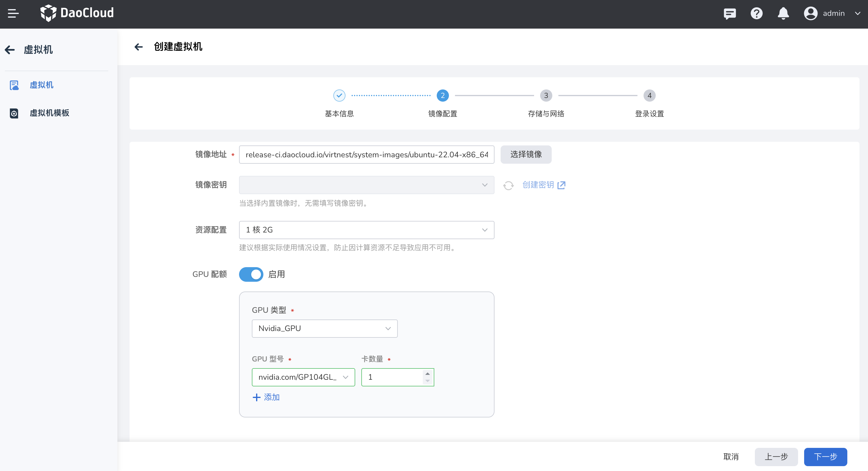The height and width of the screenshot is (471, 868).
Task: Open the 创建密钥 link
Action: (538, 185)
